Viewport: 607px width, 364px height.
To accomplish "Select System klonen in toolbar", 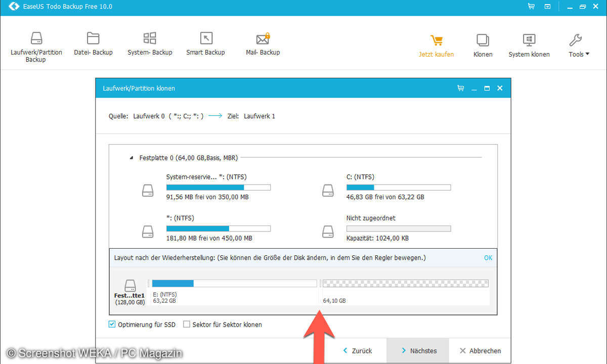I will pyautogui.click(x=529, y=46).
